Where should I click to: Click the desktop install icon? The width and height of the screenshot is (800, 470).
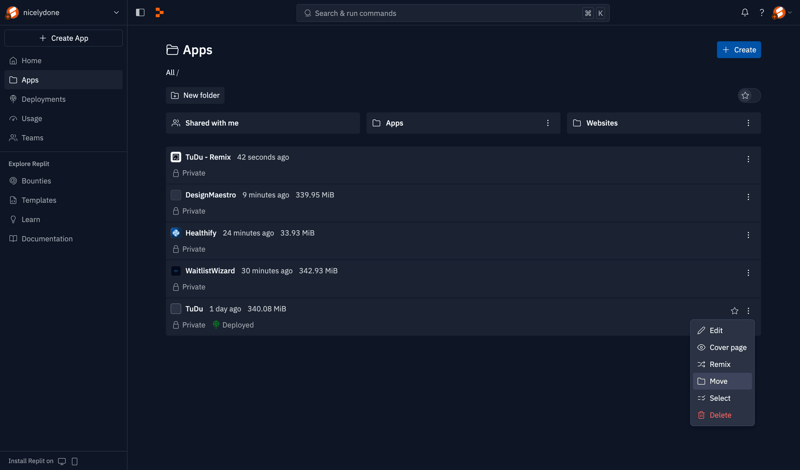click(62, 461)
